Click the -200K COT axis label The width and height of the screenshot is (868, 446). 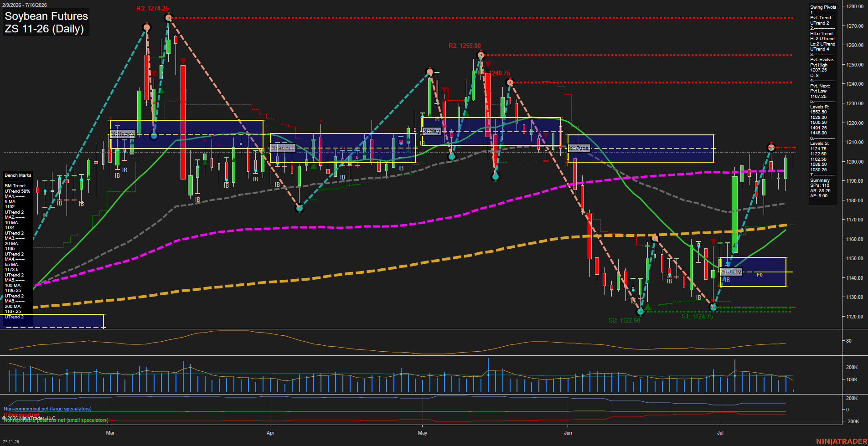coord(852,421)
